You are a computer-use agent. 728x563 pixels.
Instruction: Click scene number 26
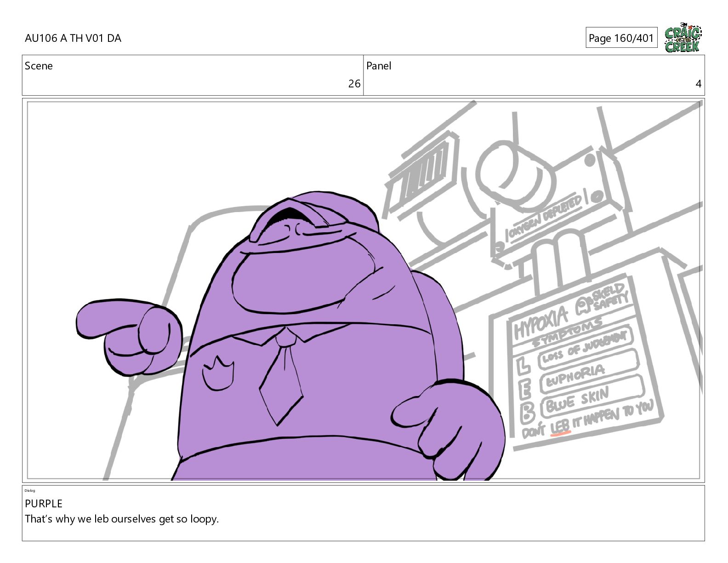pyautogui.click(x=354, y=84)
